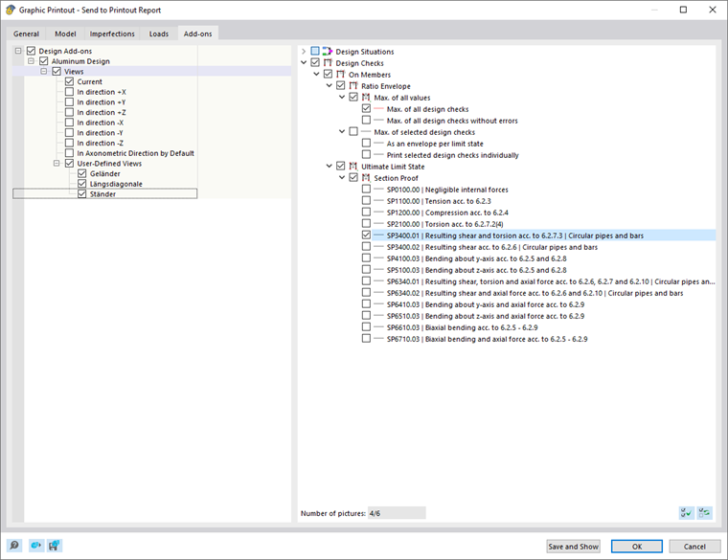Collapse the Ratio Envelope chevron
This screenshot has height=560, width=728.
[330, 86]
